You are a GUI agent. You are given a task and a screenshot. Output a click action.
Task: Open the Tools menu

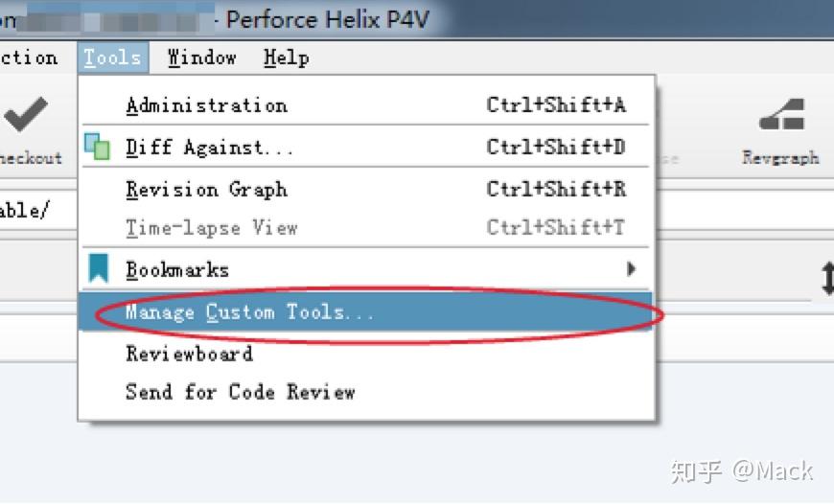[x=112, y=57]
